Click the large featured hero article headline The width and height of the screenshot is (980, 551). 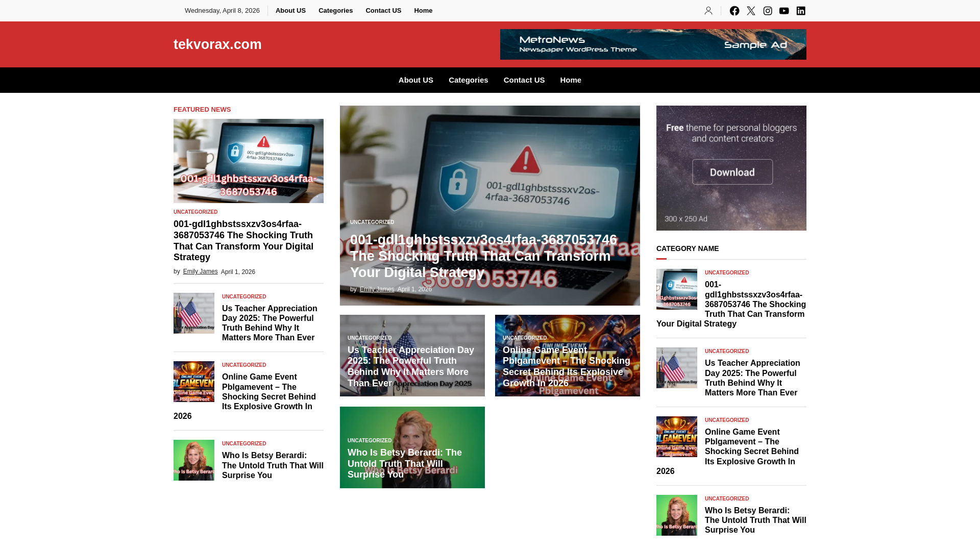coord(483,256)
